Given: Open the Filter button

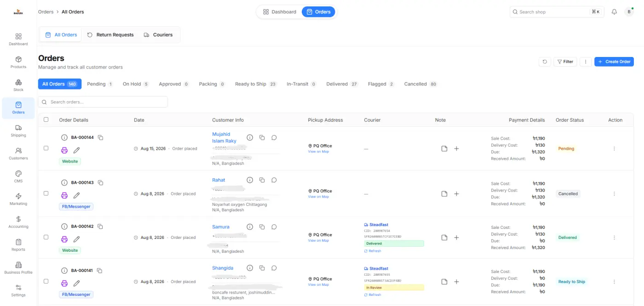Looking at the screenshot, I should coord(565,62).
